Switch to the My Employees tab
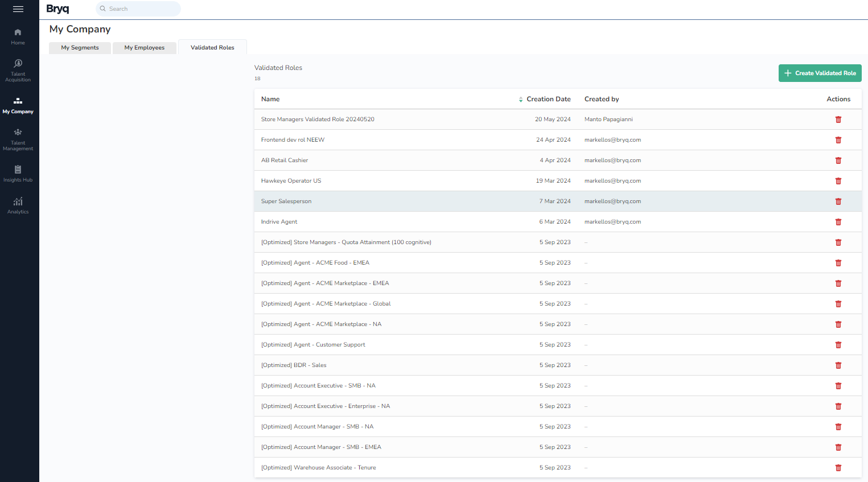868x482 pixels. pyautogui.click(x=145, y=48)
